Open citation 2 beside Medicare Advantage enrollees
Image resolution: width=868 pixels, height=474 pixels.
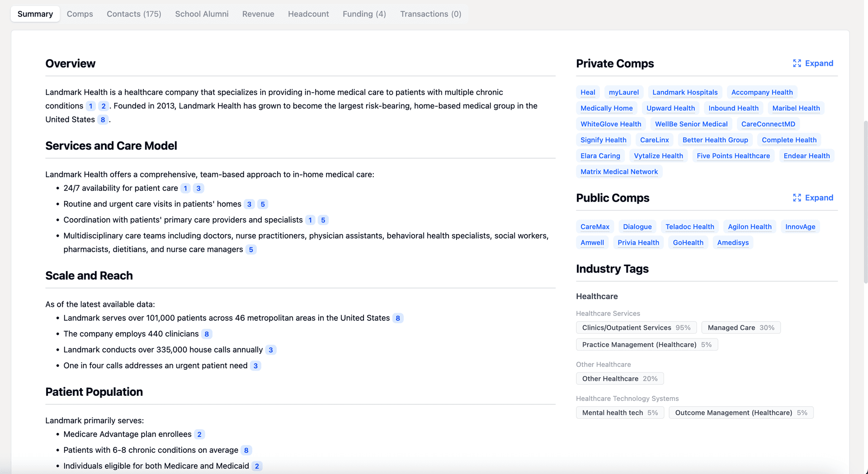[199, 434]
